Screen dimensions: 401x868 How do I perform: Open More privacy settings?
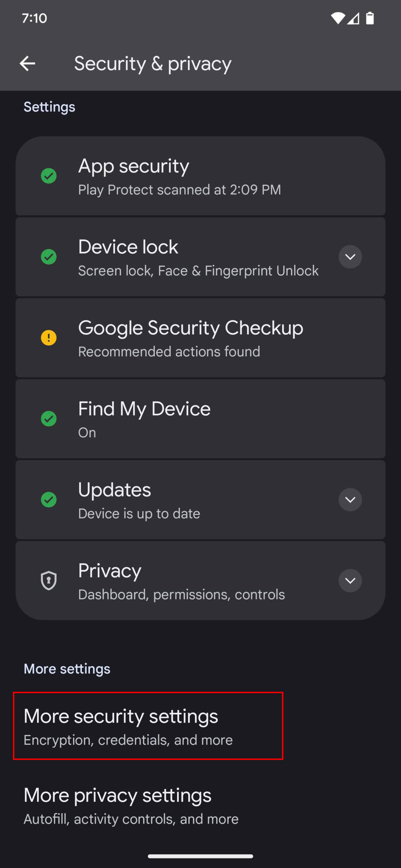pyautogui.click(x=131, y=806)
